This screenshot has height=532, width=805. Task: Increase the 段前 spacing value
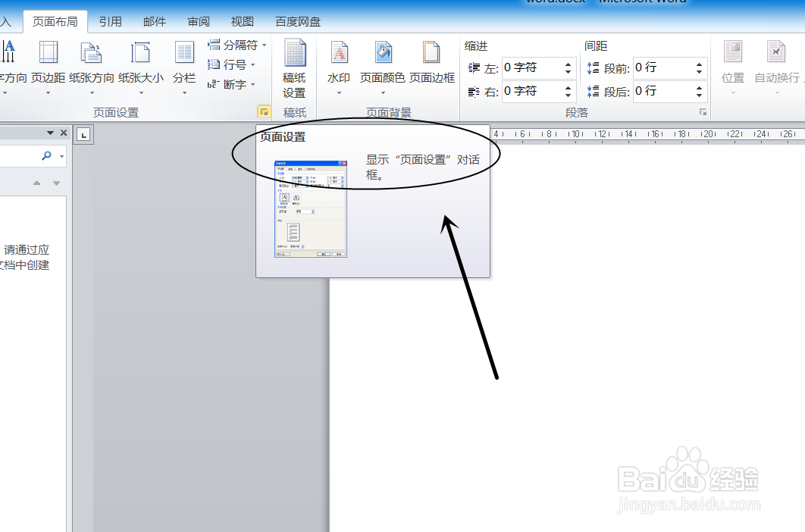(x=699, y=64)
